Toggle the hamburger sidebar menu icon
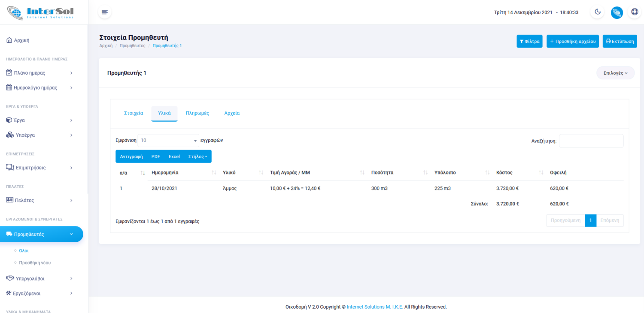 point(105,12)
